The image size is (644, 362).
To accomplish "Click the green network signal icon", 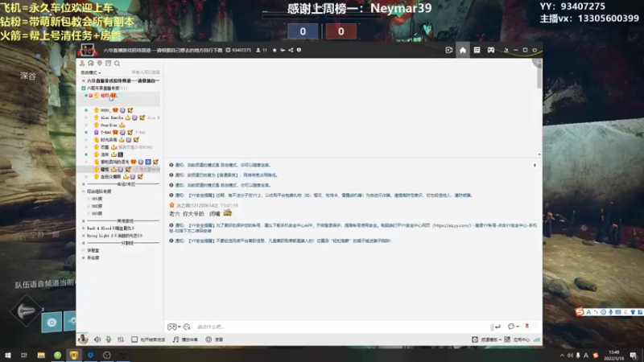I will (537, 339).
